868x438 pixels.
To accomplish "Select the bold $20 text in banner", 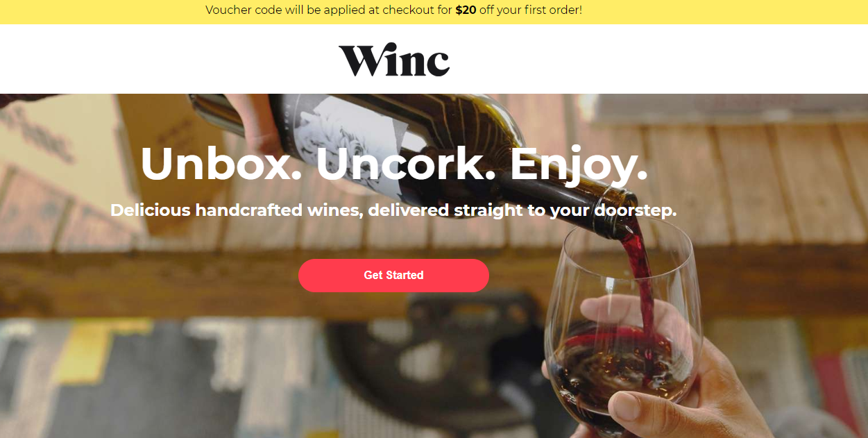I will [466, 10].
